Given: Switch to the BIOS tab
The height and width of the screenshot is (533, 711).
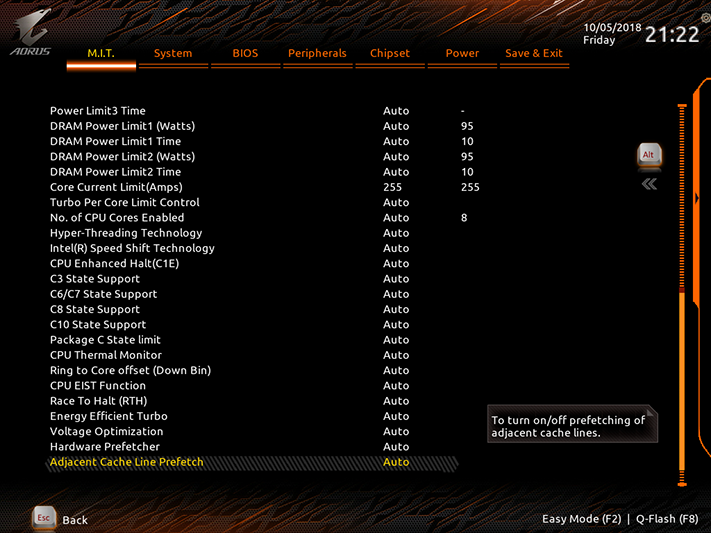Looking at the screenshot, I should 245,54.
